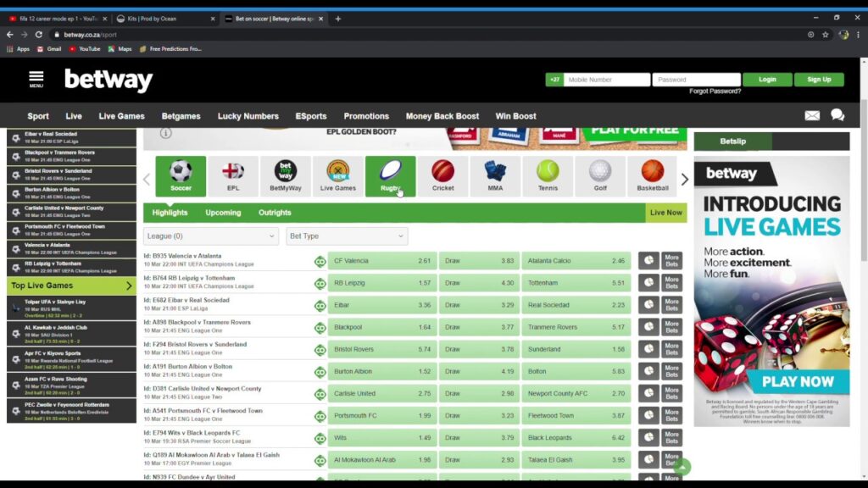Open Chrome three-dot menu

pyautogui.click(x=858, y=34)
